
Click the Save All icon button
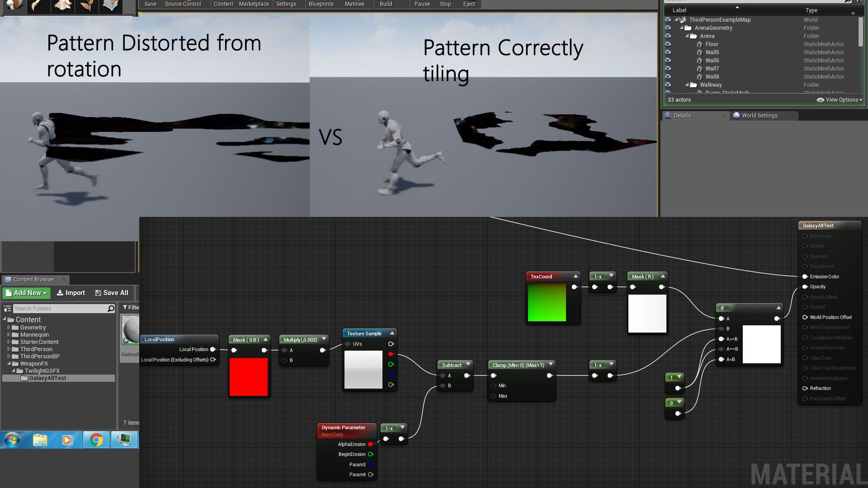(98, 293)
